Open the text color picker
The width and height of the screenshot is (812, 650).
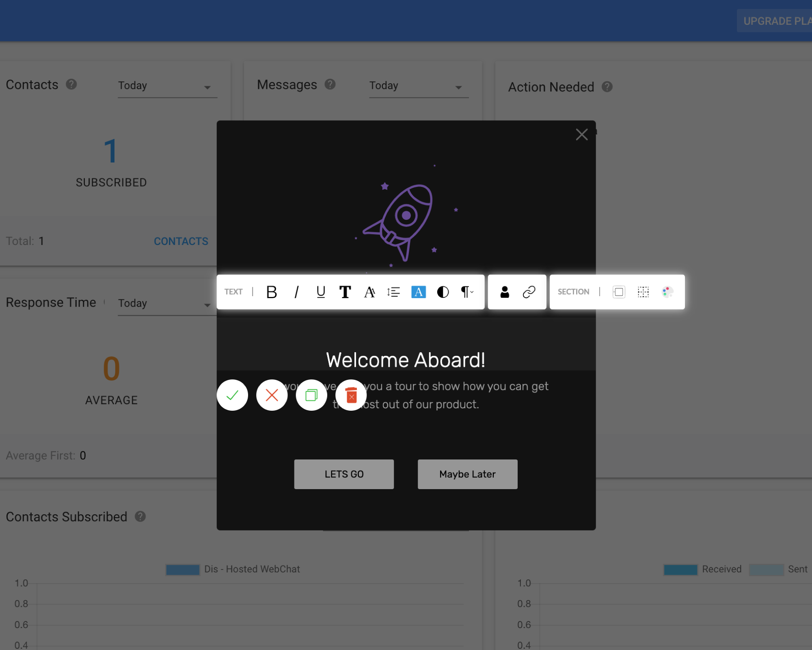(419, 292)
